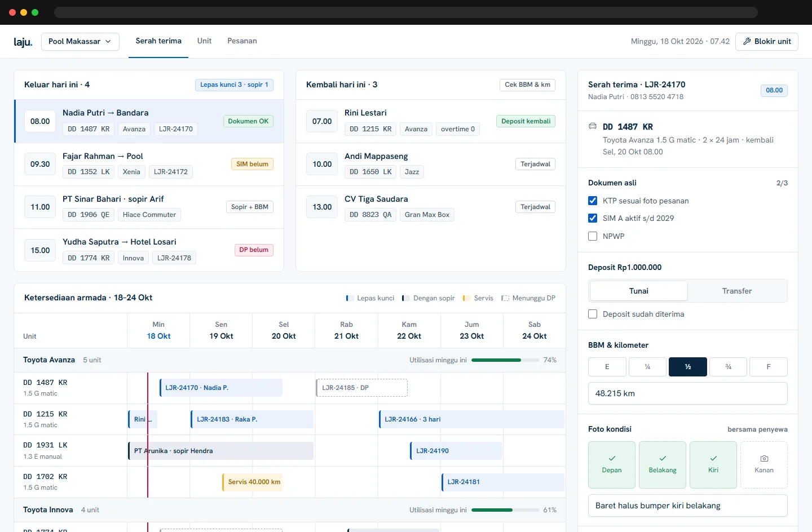This screenshot has width=812, height=532.
Task: Click the Depan photo checkmark tile
Action: [x=612, y=464]
